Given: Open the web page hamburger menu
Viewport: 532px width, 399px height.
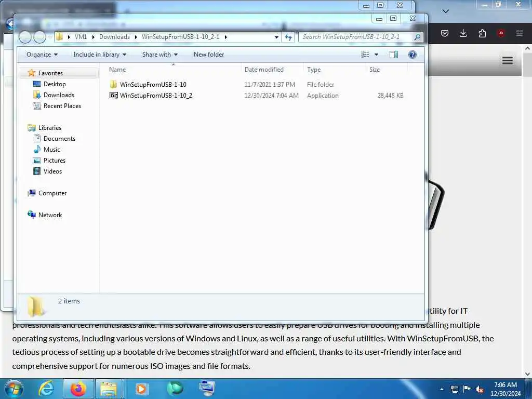Looking at the screenshot, I should (507, 60).
